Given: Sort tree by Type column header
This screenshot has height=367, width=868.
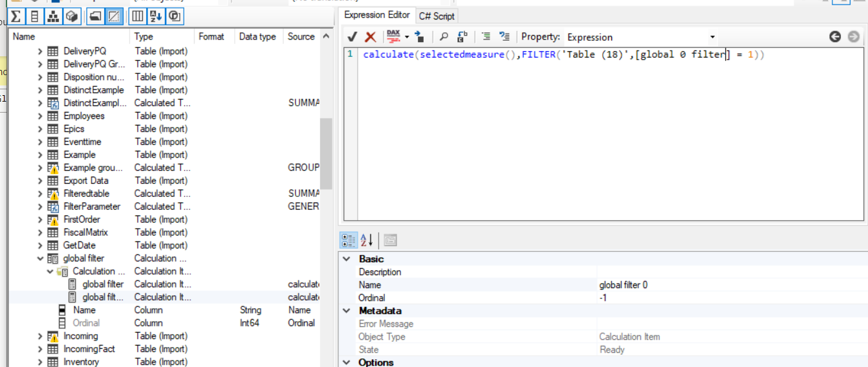Looking at the screenshot, I should (x=162, y=37).
